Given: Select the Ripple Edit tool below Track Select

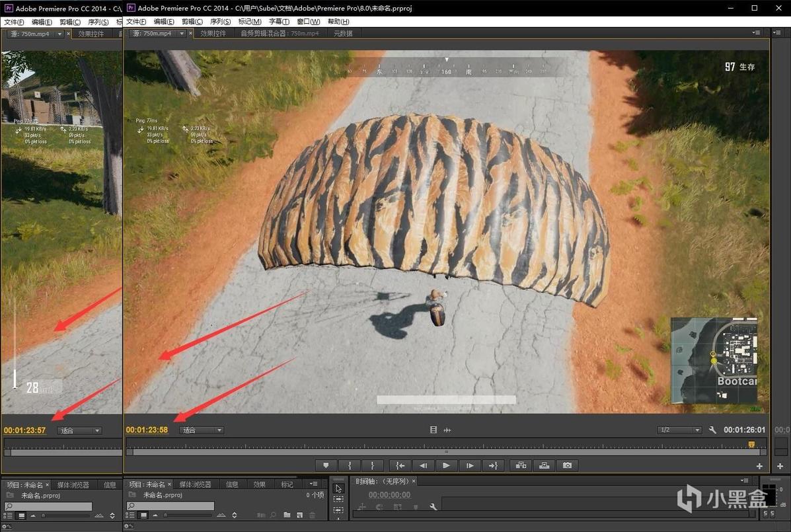Looking at the screenshot, I should click(x=338, y=510).
